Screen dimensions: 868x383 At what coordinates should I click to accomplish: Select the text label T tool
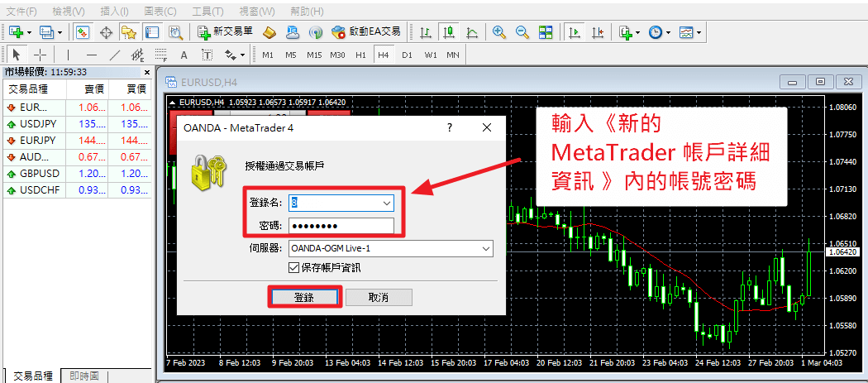point(207,55)
